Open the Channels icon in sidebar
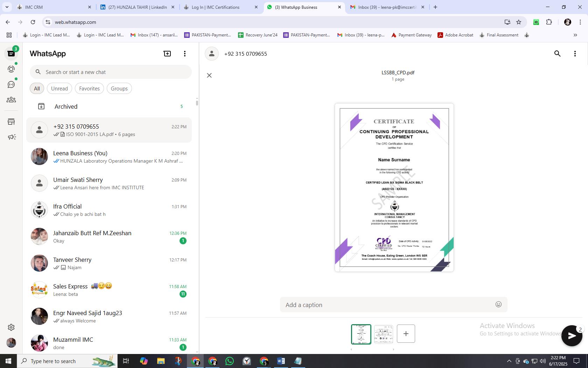The width and height of the screenshot is (588, 368). 11,84
